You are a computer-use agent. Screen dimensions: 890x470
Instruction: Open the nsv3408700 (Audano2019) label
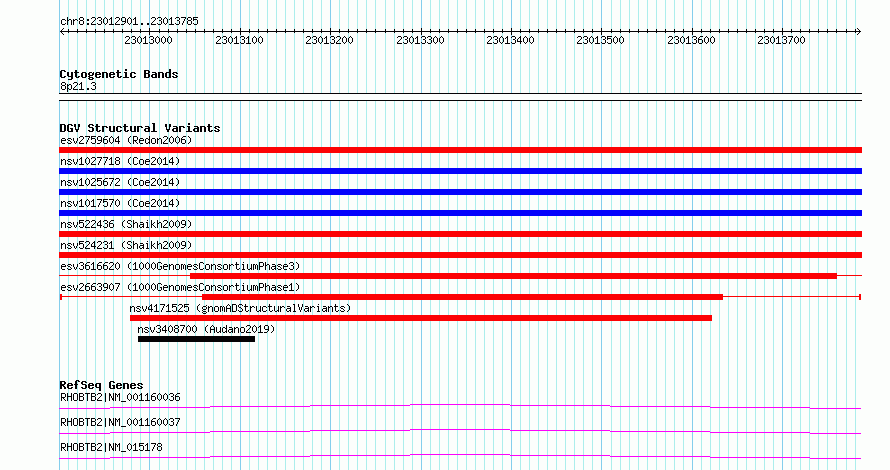point(206,329)
